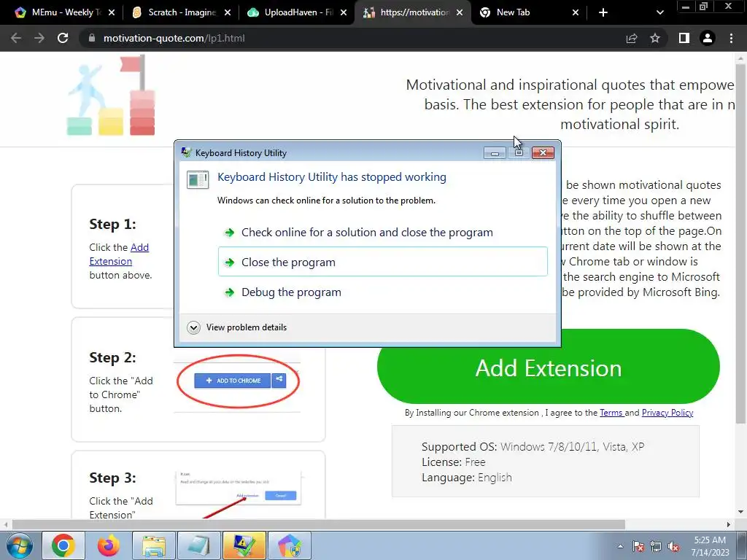Expand View problem details

point(237,327)
